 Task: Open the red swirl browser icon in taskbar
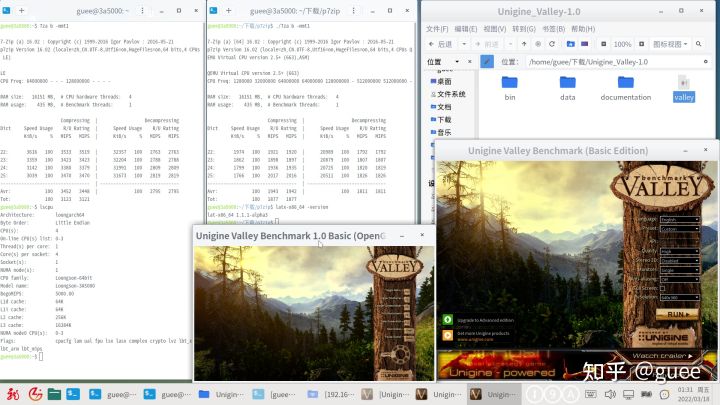click(x=35, y=394)
